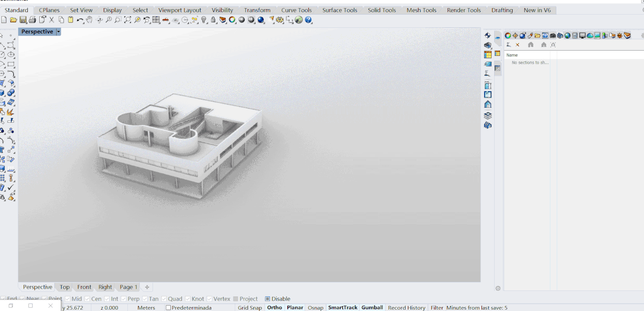Image resolution: width=644 pixels, height=311 pixels.
Task: Click the stacked layers icon in right strip
Action: coord(488,115)
